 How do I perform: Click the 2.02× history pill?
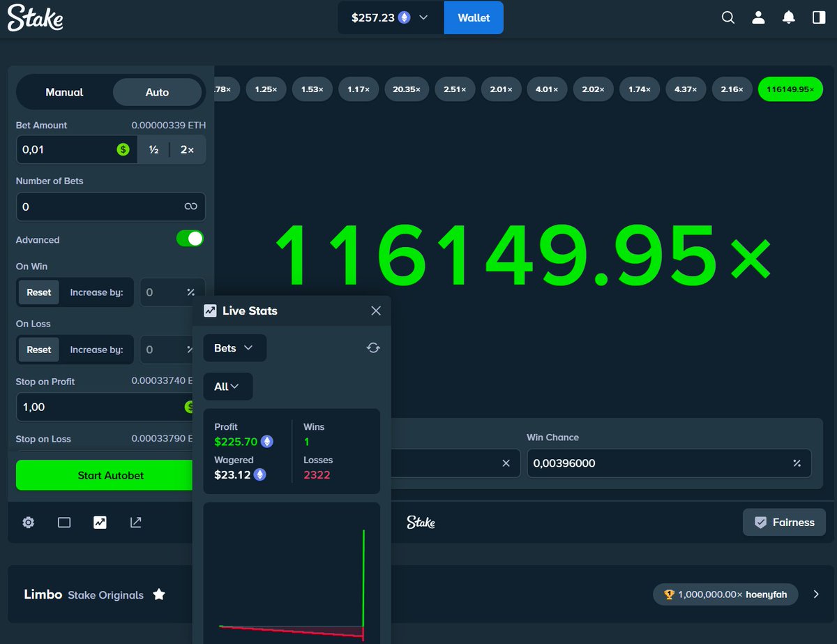coord(593,89)
